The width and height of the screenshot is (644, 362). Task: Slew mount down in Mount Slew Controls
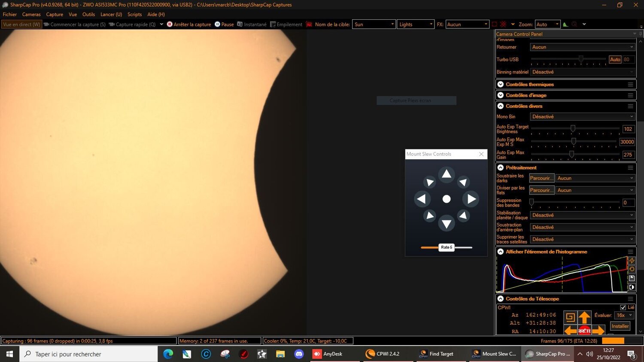[447, 224]
